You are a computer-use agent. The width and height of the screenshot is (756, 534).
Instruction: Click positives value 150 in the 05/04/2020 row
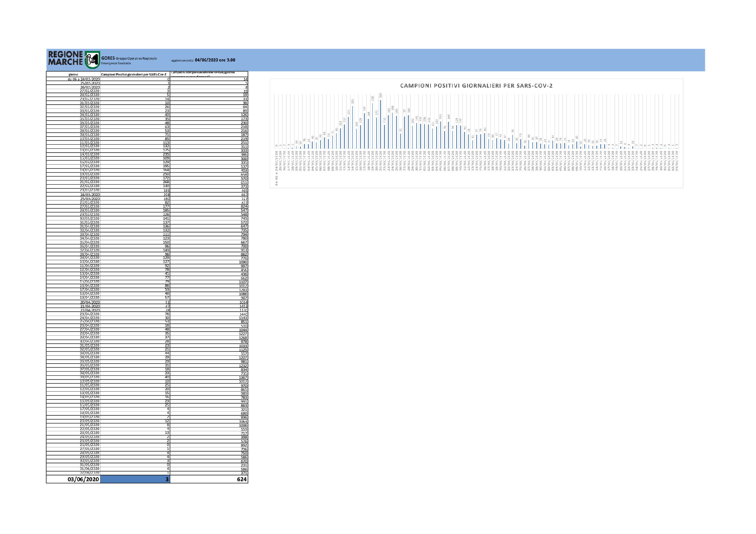166,242
